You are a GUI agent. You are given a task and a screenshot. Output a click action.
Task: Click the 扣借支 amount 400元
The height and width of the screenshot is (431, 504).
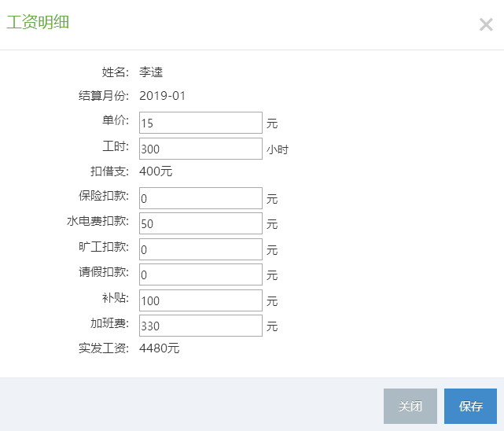pyautogui.click(x=156, y=171)
